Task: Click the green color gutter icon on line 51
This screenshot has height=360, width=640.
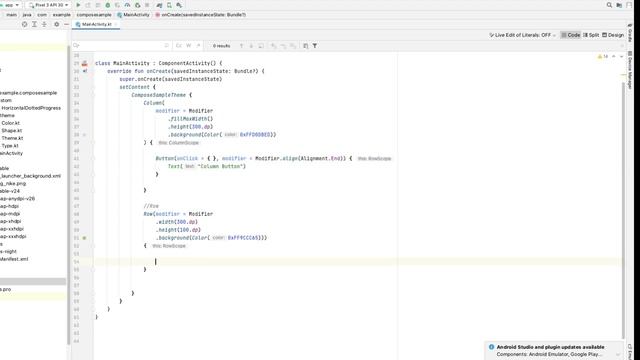Action: click(x=84, y=238)
